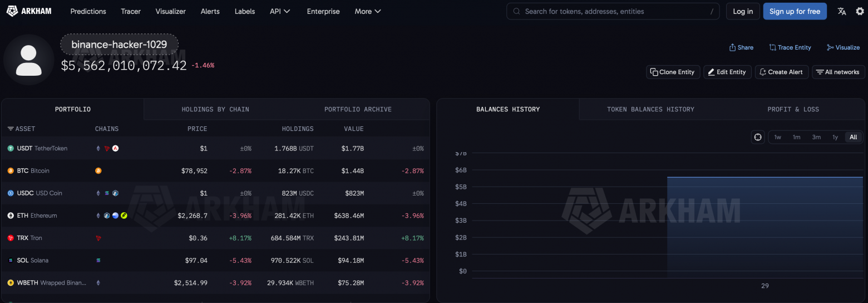This screenshot has height=303, width=868.
Task: Open the settings gear icon
Action: (x=860, y=11)
